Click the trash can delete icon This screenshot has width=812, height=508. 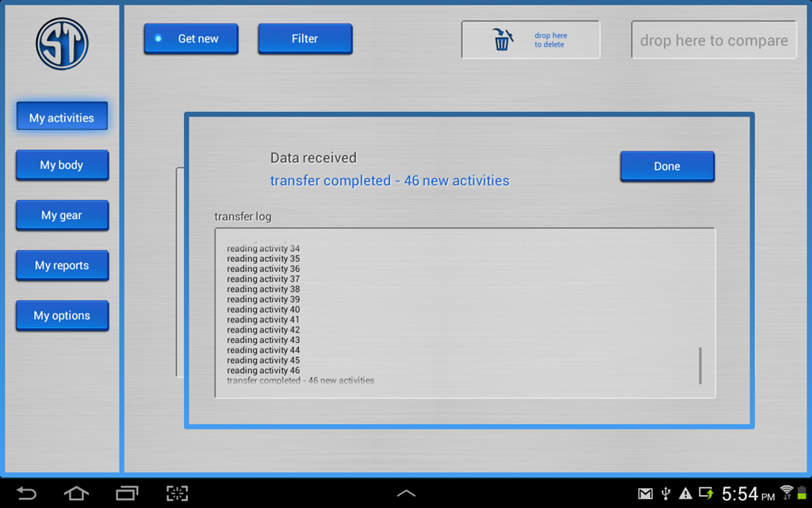[x=502, y=40]
